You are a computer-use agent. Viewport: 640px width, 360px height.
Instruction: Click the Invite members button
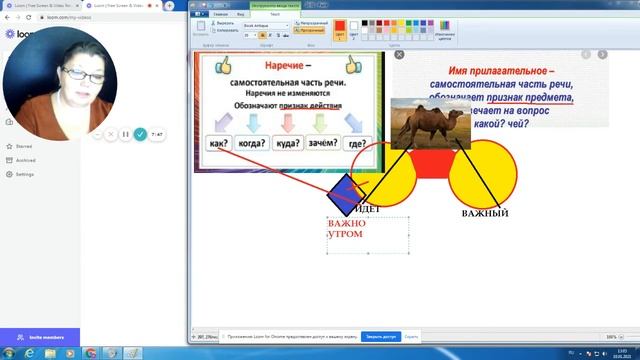click(40, 338)
